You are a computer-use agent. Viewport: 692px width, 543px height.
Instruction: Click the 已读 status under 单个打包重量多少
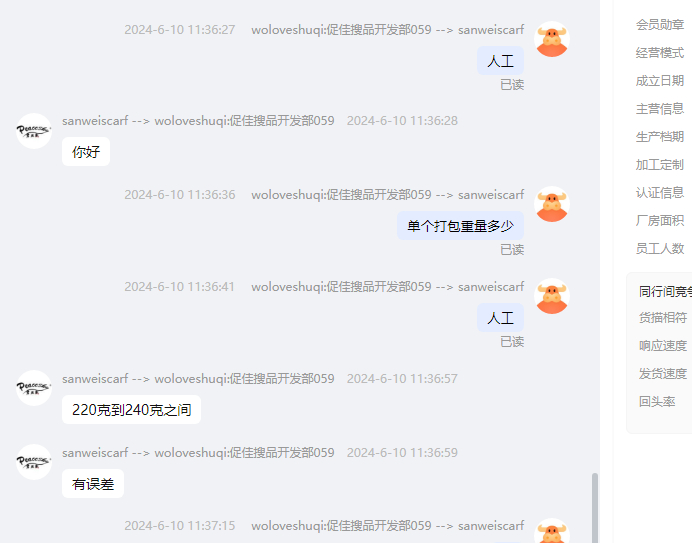tap(512, 249)
